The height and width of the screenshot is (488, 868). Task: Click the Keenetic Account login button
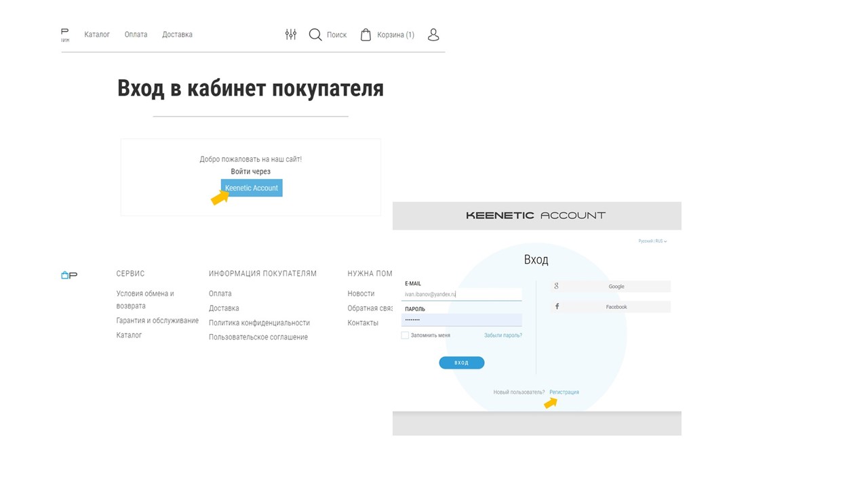(251, 188)
